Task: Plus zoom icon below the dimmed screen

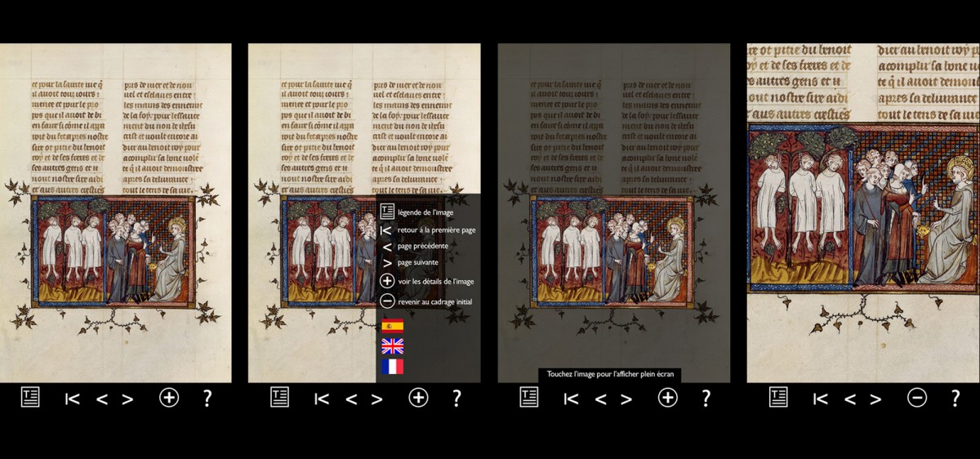Action: pos(667,398)
